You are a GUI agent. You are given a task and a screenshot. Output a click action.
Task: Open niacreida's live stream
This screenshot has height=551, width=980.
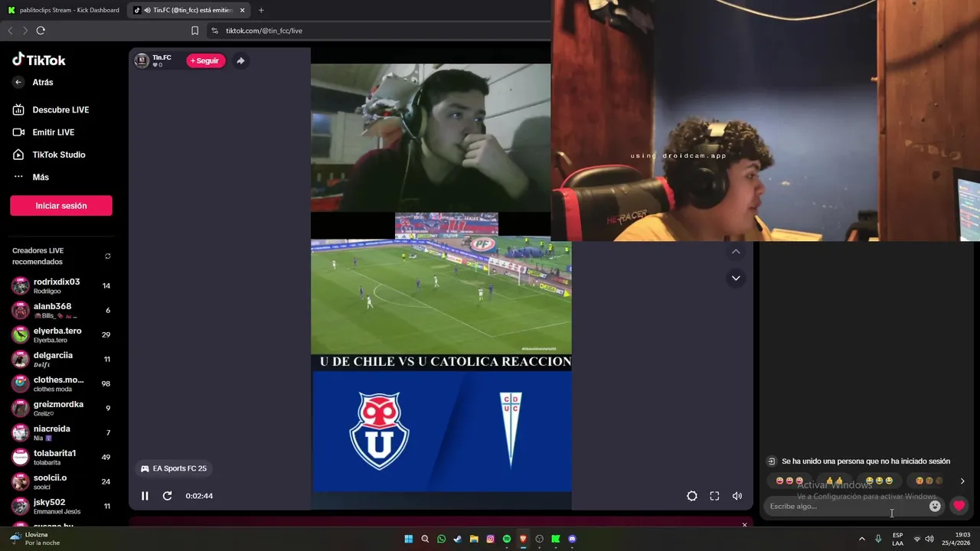pyautogui.click(x=61, y=432)
